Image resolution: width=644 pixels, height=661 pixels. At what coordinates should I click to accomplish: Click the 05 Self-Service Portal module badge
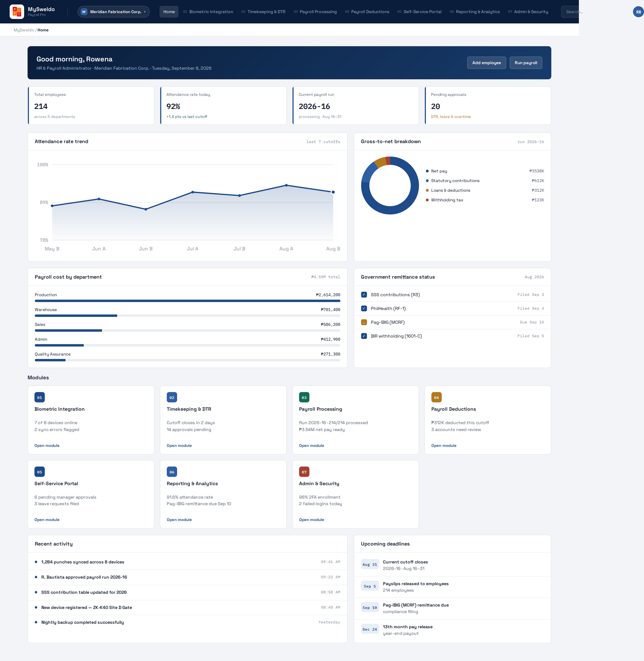click(40, 472)
